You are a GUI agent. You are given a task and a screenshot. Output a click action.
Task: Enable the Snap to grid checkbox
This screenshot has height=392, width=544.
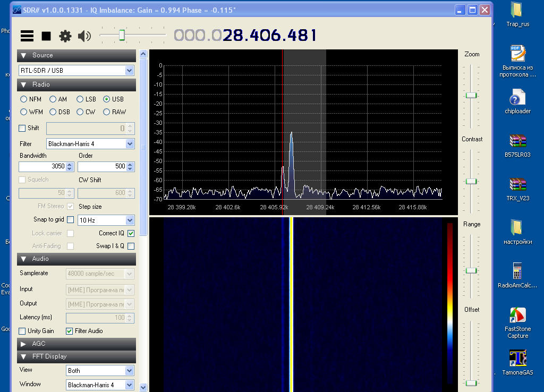point(70,220)
